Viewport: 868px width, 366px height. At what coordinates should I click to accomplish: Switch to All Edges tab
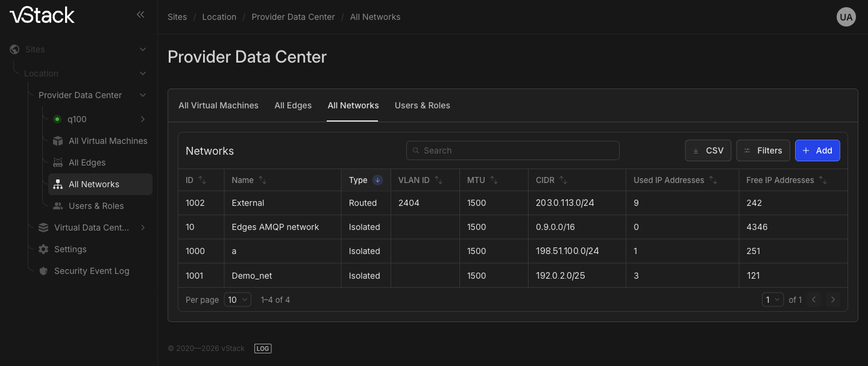293,105
